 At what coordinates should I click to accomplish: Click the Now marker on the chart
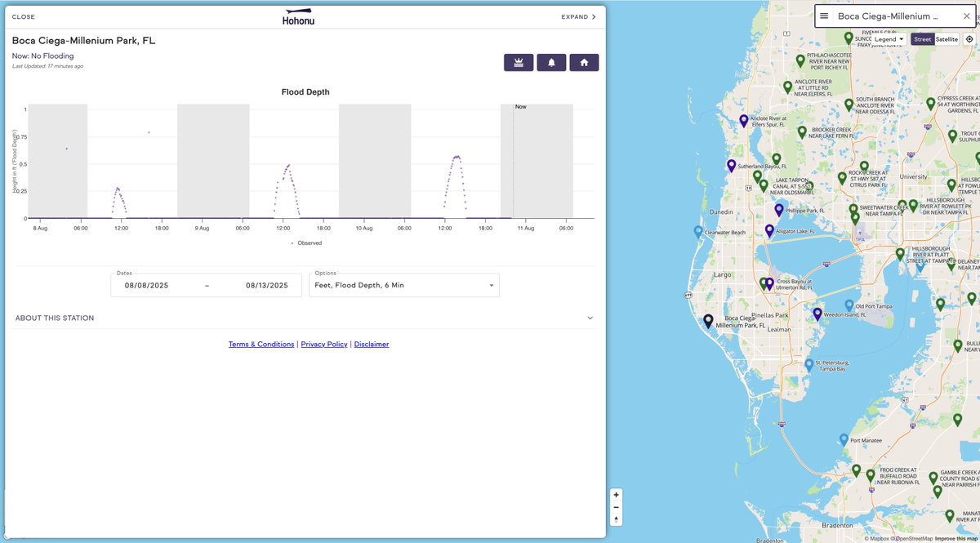click(x=520, y=106)
